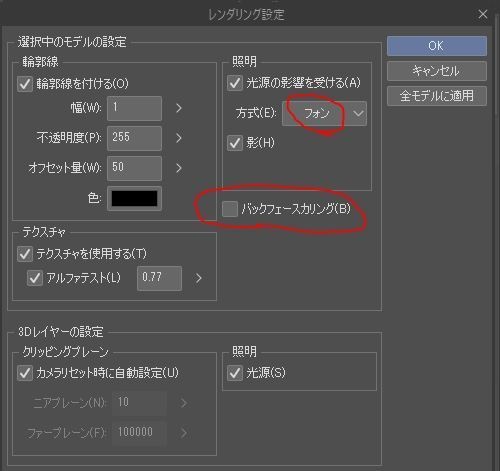Toggle 光源(S) checkbox
The height and width of the screenshot is (471, 500).
[x=235, y=373]
